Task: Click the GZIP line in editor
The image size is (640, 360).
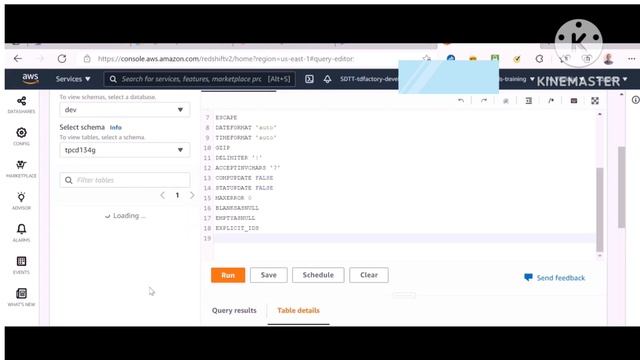Action: (223, 148)
